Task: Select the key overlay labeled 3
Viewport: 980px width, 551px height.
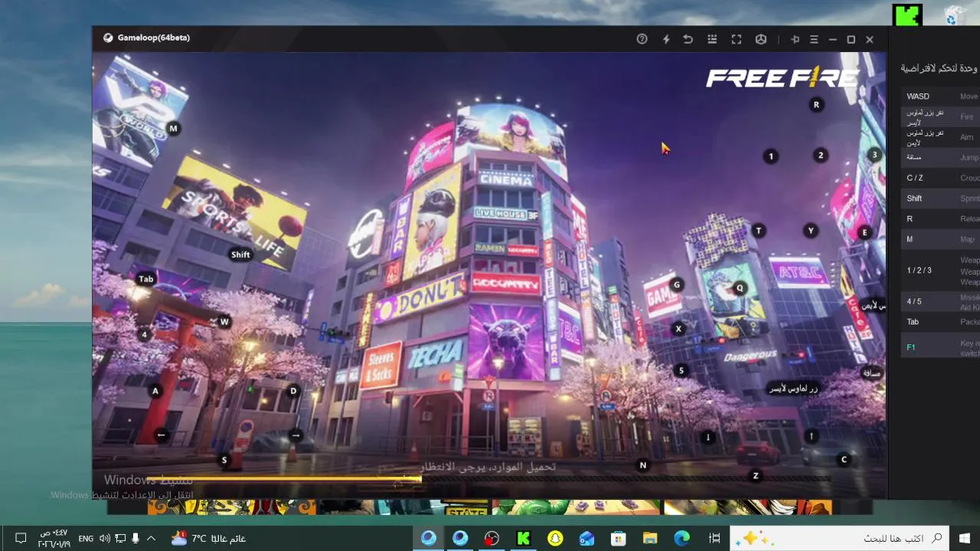Action: click(874, 155)
